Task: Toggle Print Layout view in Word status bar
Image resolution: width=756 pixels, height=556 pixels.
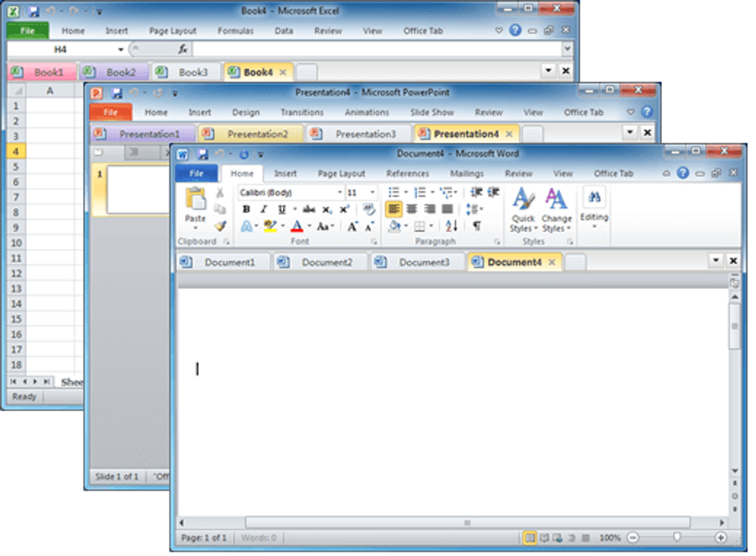Action: (x=530, y=538)
